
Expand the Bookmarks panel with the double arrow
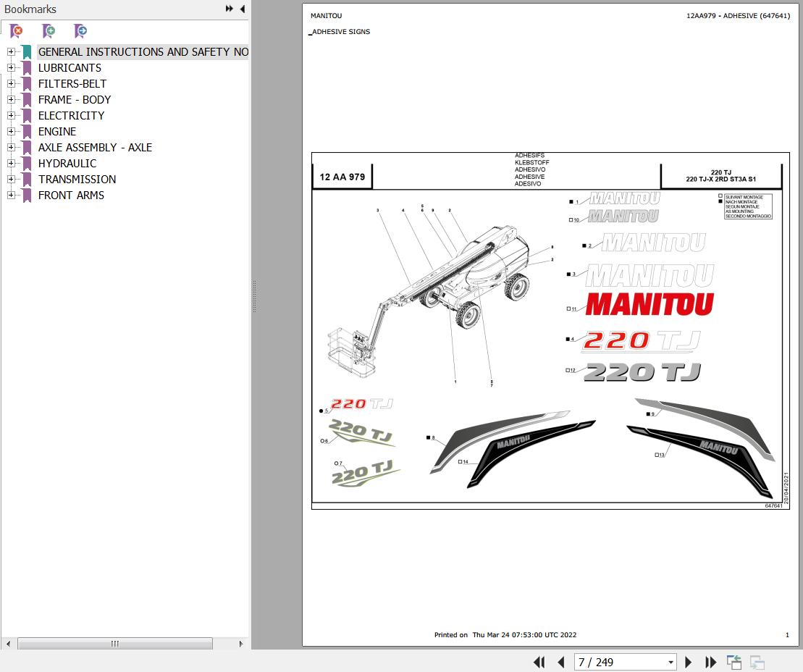230,9
